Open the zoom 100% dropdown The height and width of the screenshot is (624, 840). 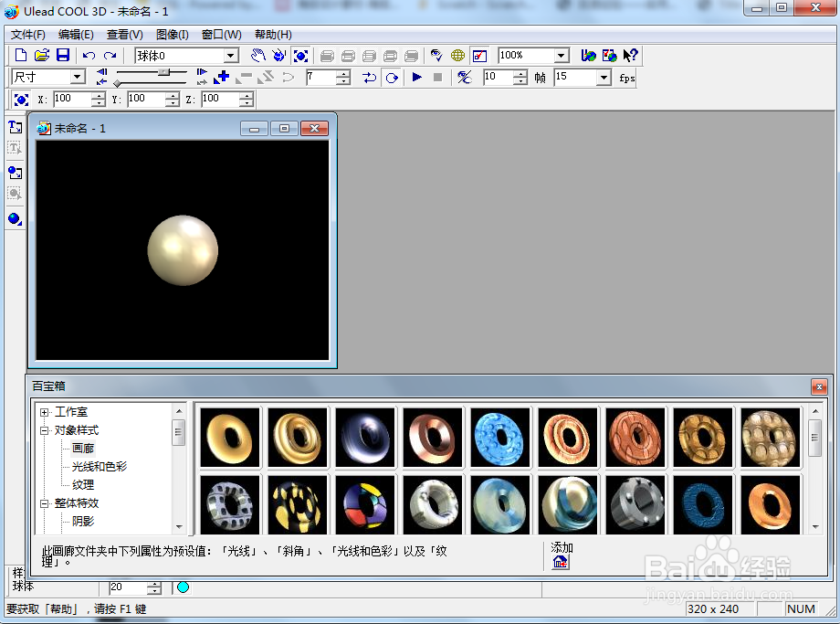pos(561,55)
